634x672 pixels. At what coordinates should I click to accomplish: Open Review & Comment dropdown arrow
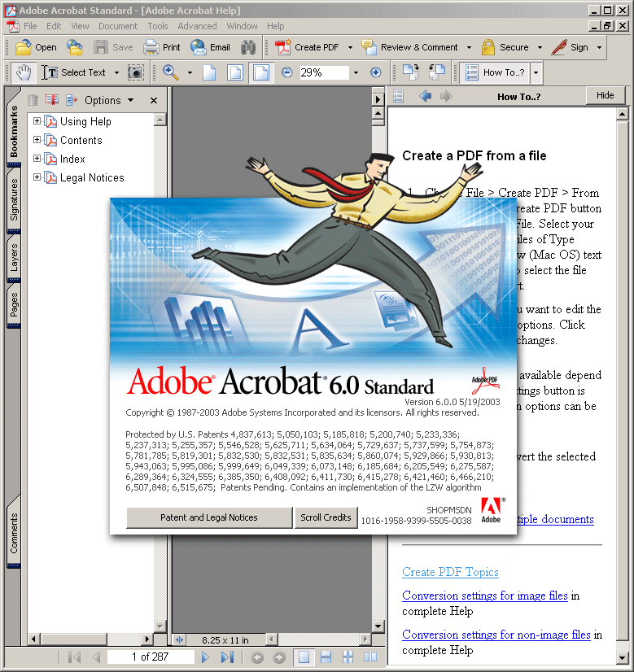tap(469, 47)
